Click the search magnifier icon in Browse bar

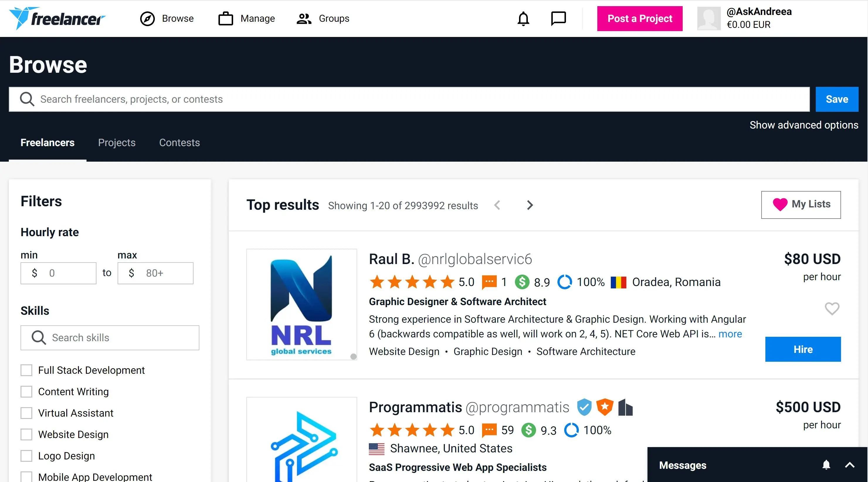click(x=27, y=99)
